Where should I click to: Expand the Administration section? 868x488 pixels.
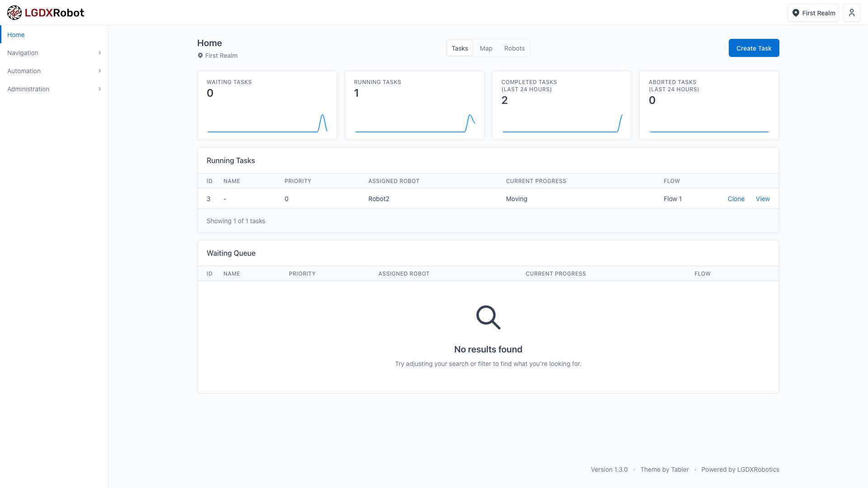(54, 89)
